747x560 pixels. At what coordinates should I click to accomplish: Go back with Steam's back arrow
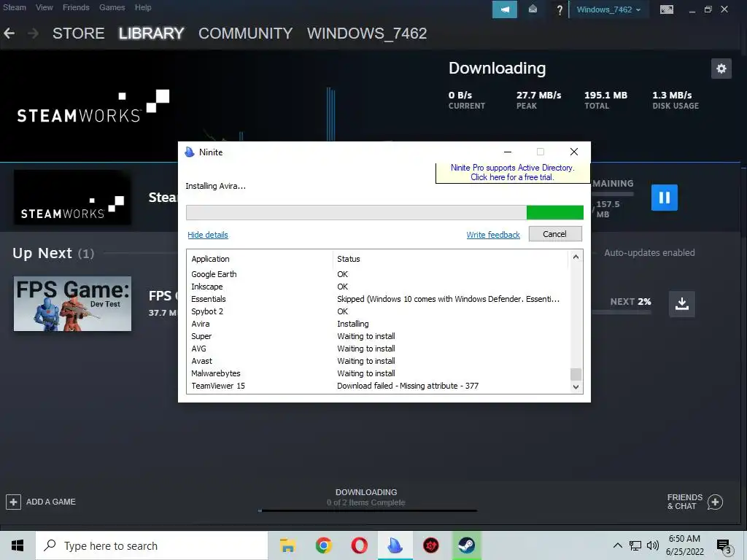(9, 34)
